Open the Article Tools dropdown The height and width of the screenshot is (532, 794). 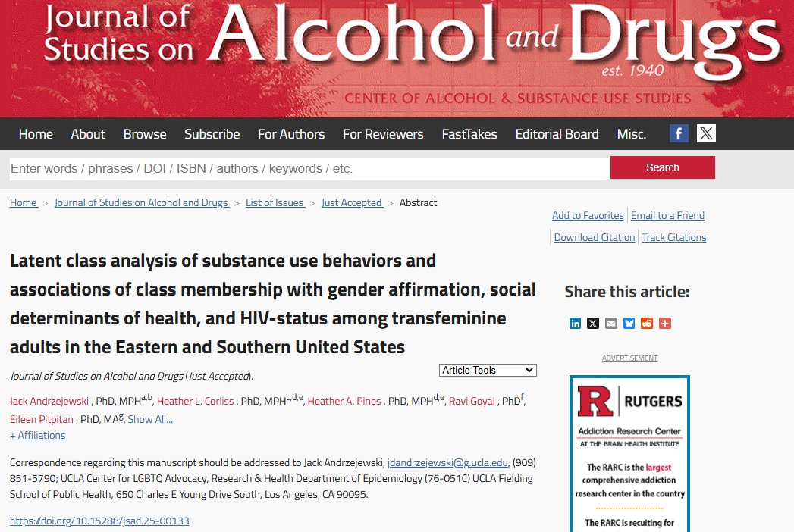coord(488,370)
